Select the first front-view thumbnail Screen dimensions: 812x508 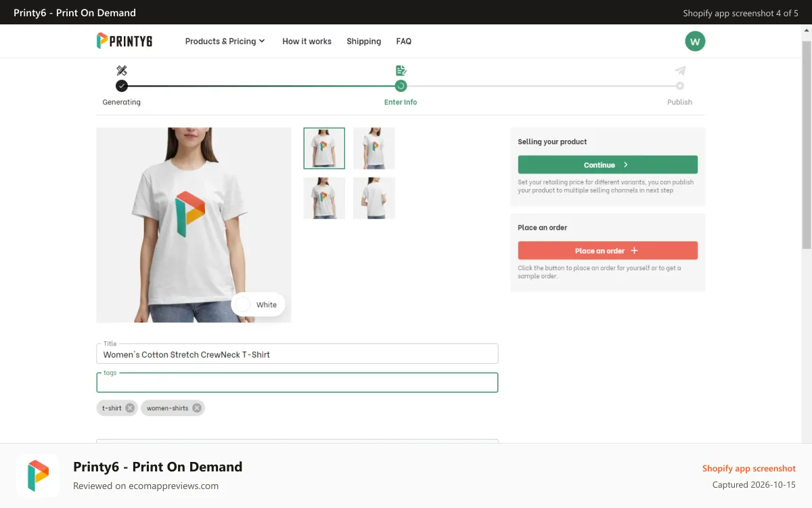[324, 148]
